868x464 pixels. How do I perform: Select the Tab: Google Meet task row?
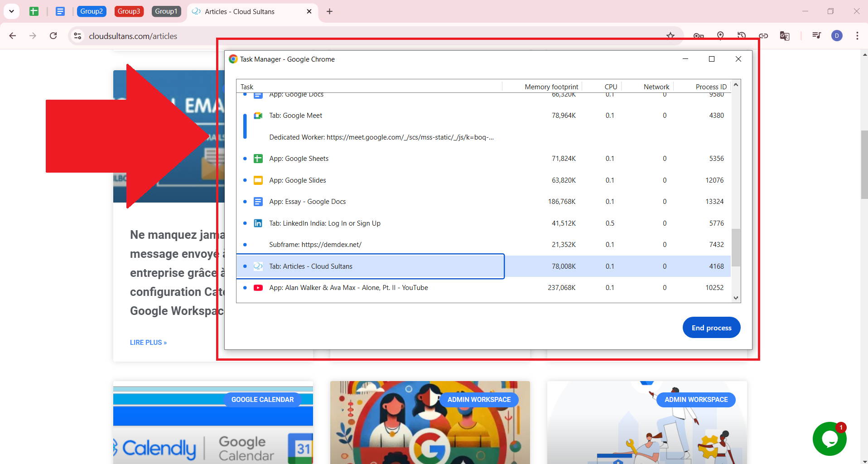tap(483, 116)
